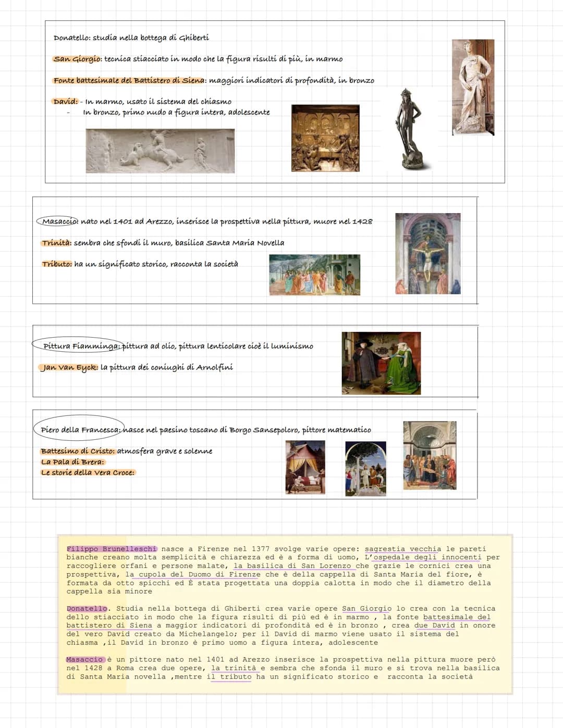Click highlighted 'Filippo Brunelleschi' in yellow note
The image size is (563, 728).
click(x=112, y=549)
